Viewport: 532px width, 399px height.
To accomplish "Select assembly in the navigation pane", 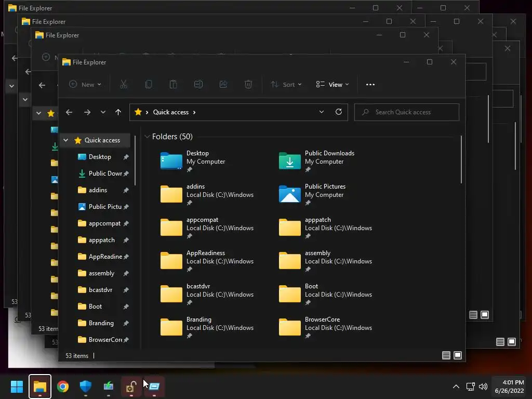I will [x=101, y=273].
